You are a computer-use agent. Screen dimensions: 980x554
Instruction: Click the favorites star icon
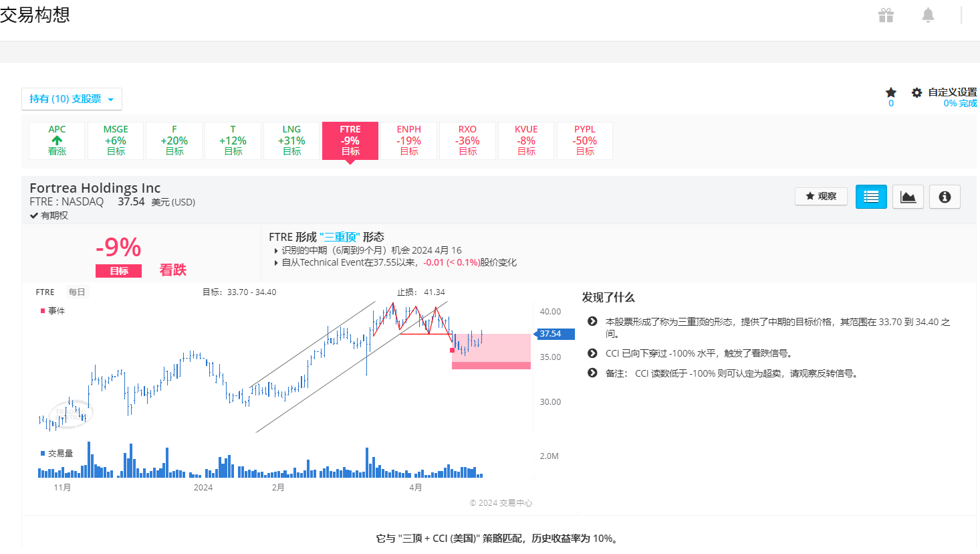pos(890,92)
